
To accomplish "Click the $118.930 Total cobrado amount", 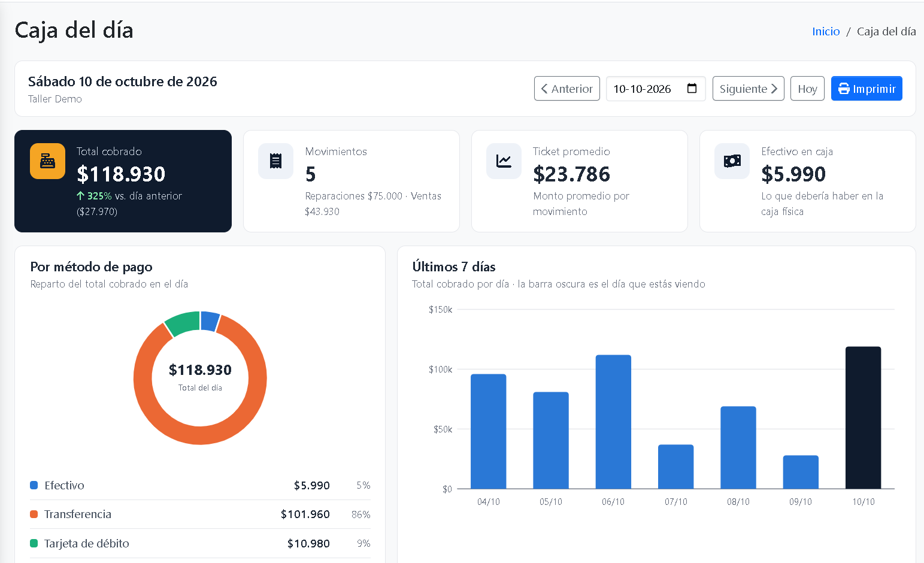I will point(121,174).
